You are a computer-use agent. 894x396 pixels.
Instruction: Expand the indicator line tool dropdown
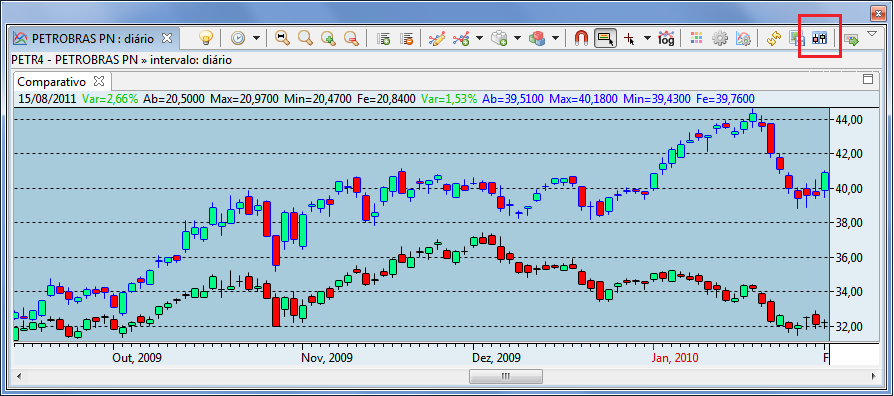click(479, 38)
